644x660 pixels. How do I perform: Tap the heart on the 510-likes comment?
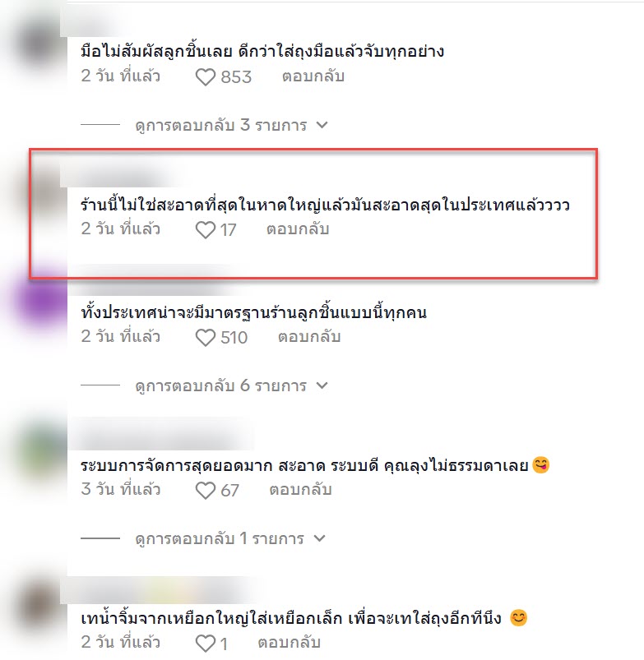[x=206, y=338]
